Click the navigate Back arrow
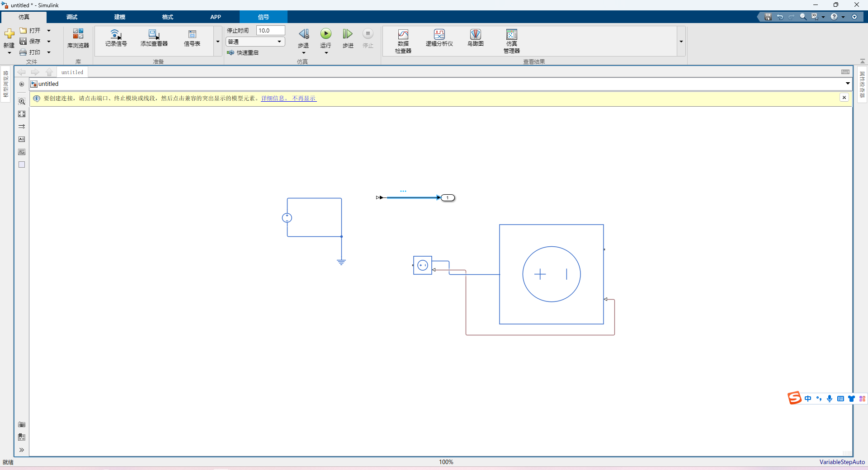The width and height of the screenshot is (868, 470). pos(22,72)
